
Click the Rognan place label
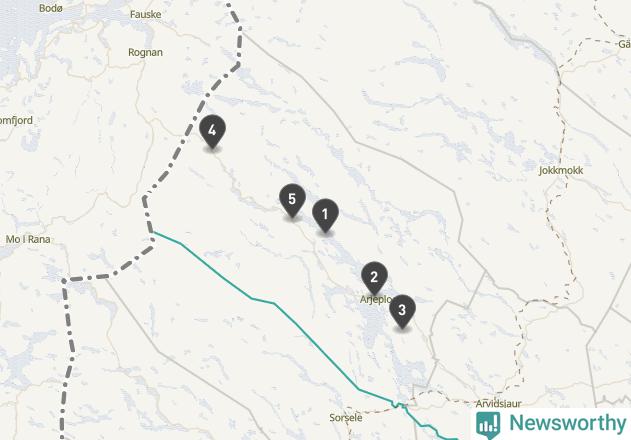pos(145,52)
